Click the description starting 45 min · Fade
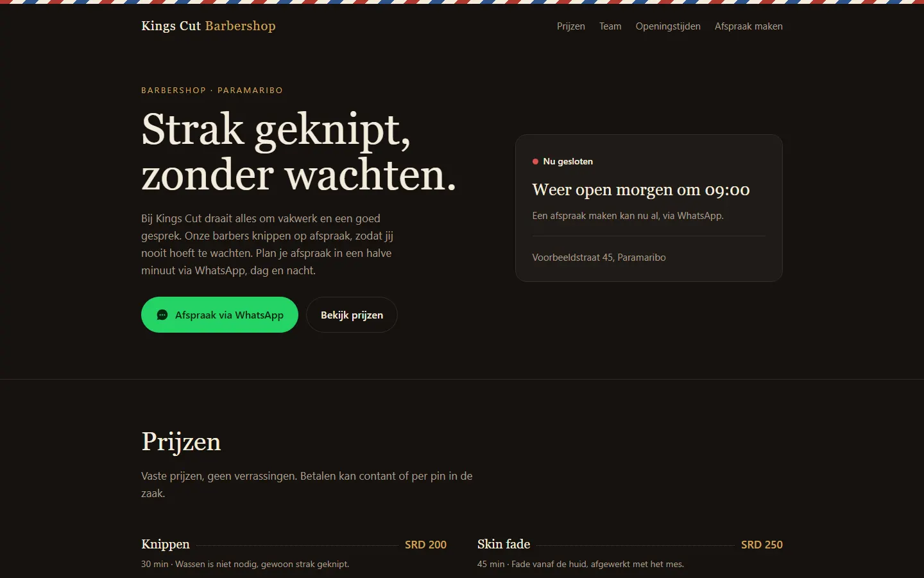Image resolution: width=924 pixels, height=578 pixels. pyautogui.click(x=581, y=565)
